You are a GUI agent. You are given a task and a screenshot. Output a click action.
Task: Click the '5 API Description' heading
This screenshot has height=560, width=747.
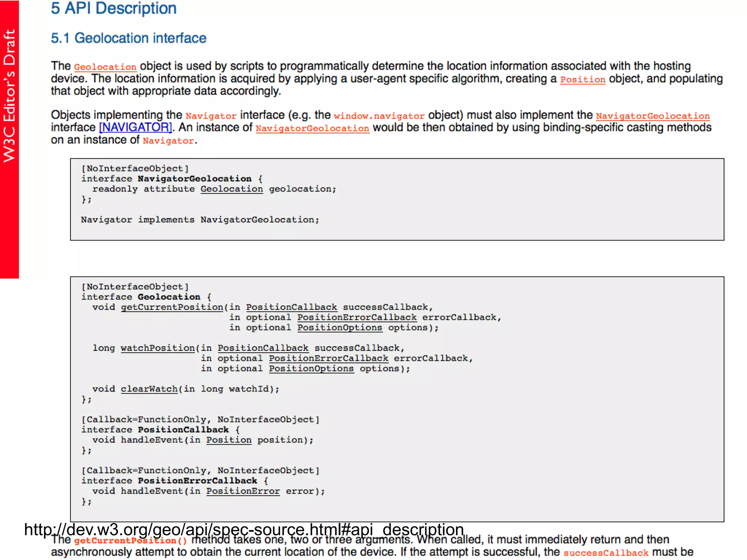coord(113,8)
